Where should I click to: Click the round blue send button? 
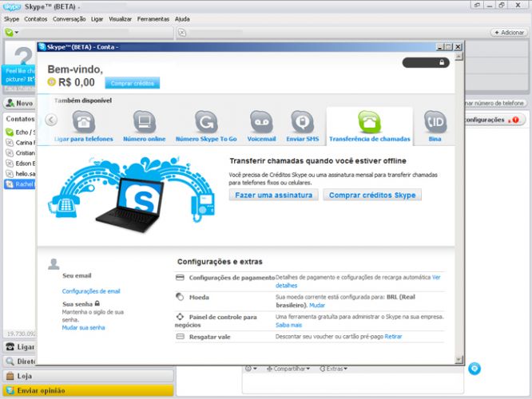[474, 369]
